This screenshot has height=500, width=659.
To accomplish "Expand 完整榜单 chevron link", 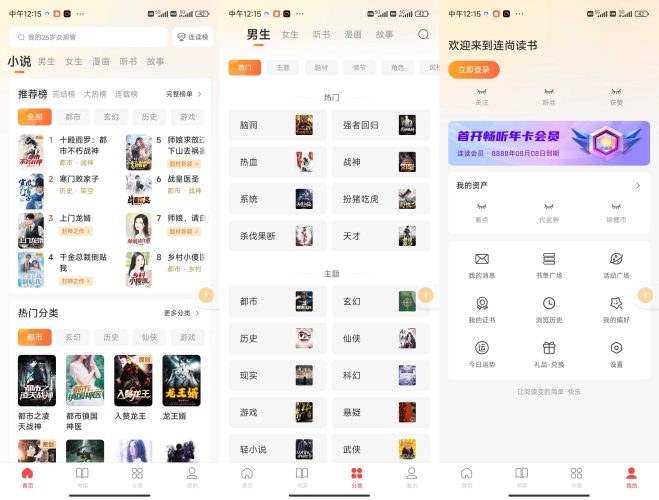I will pos(184,94).
